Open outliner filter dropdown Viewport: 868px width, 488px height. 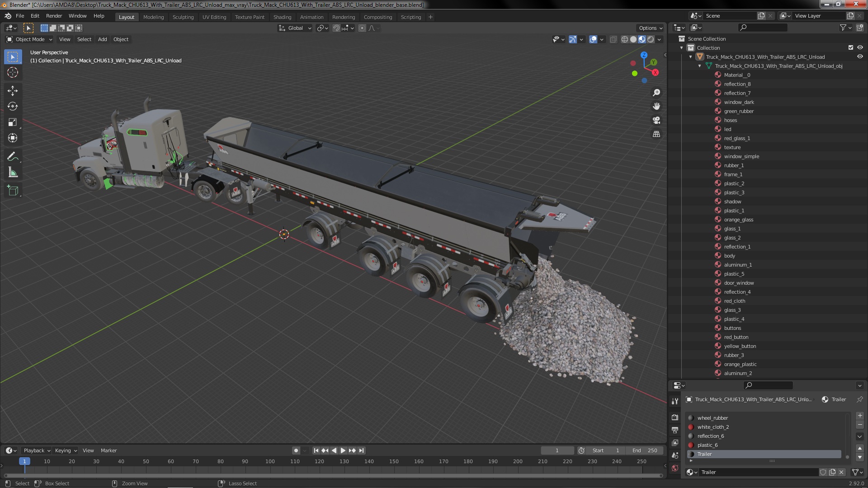(845, 28)
